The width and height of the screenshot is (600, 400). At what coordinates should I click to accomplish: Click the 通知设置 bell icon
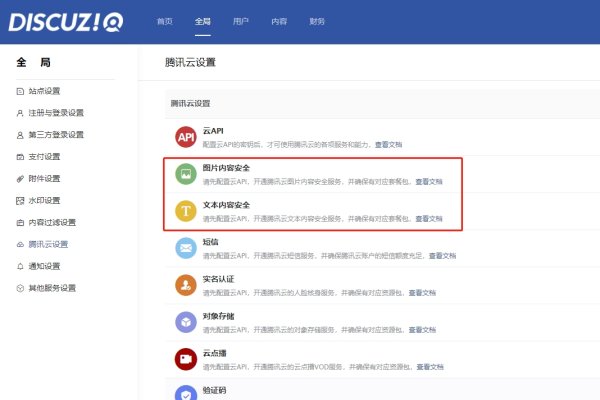20,266
